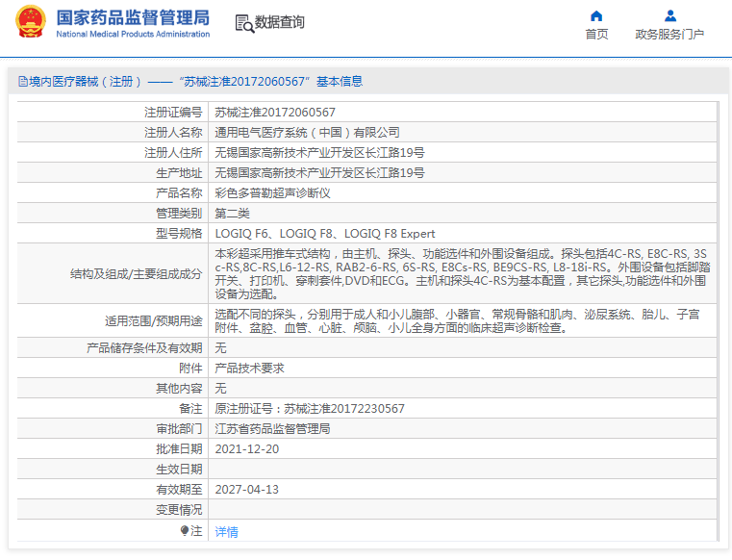Open the 详情 link in the 注 row
Image resolution: width=732 pixels, height=560 pixels.
click(226, 531)
